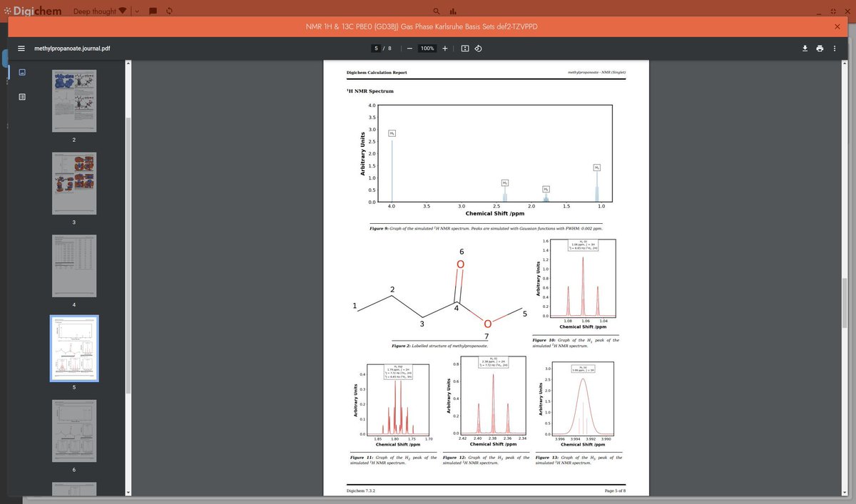
Task: Click the main 1H NMR spectrum graph
Action: click(486, 160)
